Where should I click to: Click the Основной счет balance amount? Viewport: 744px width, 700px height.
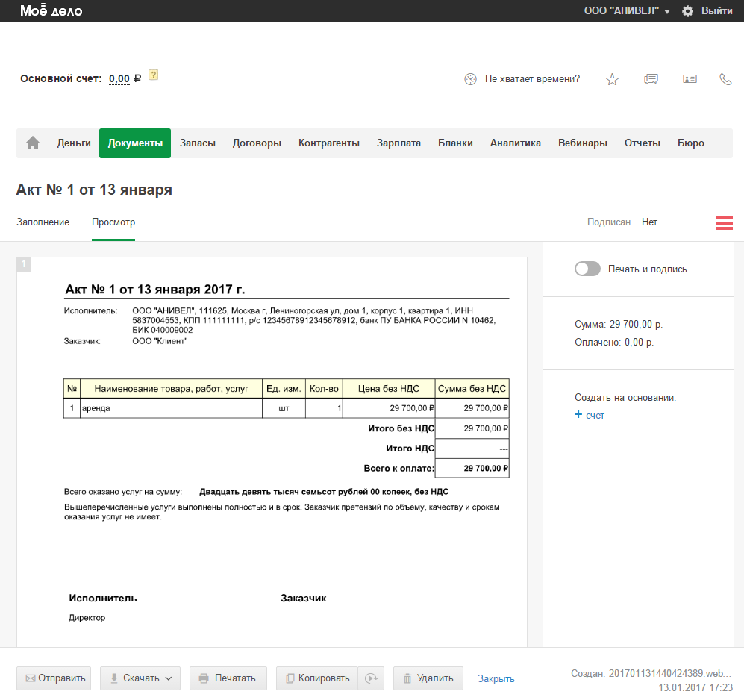(119, 79)
